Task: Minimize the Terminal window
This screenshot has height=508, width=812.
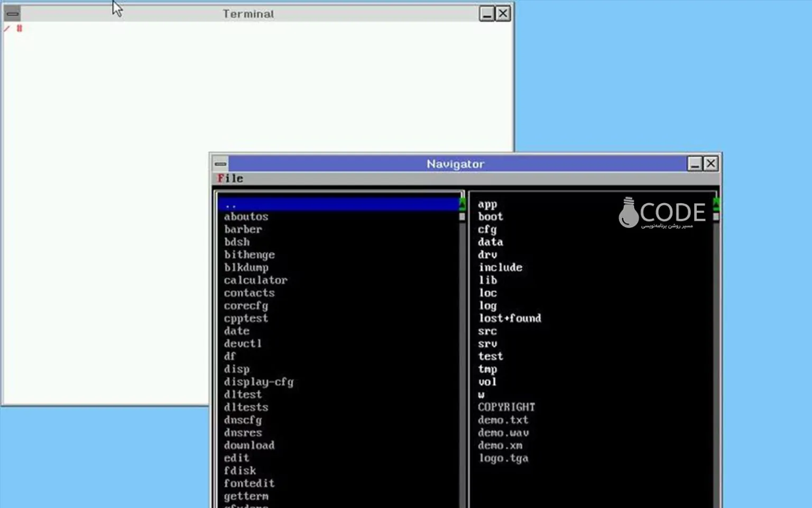Action: 486,14
